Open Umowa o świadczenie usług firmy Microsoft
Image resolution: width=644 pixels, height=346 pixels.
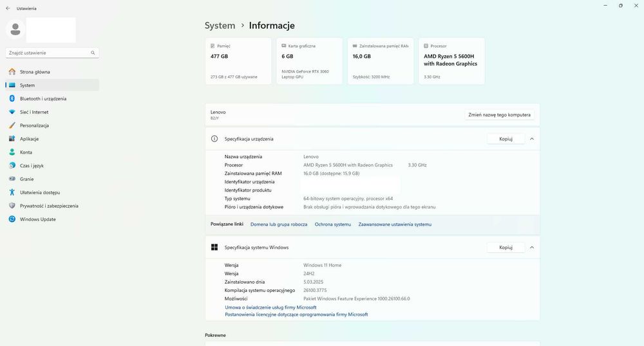(270, 307)
